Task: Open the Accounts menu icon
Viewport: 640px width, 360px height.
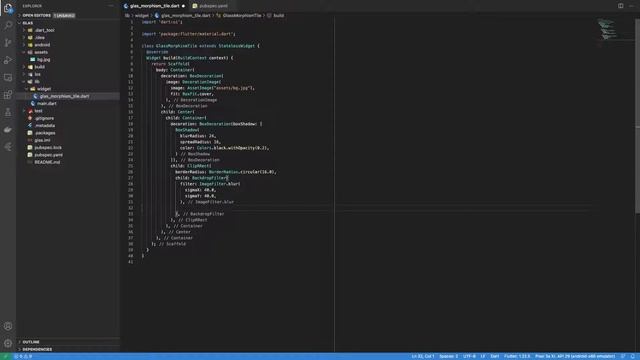Action: click(8, 326)
